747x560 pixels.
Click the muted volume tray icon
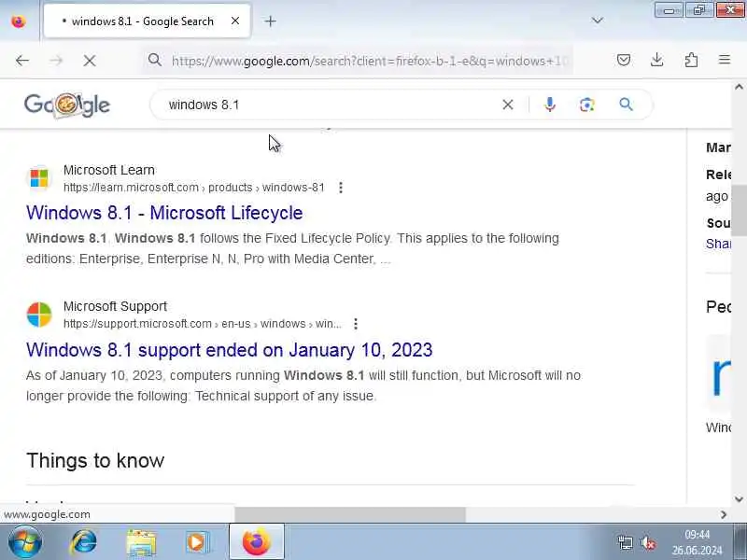coord(648,542)
